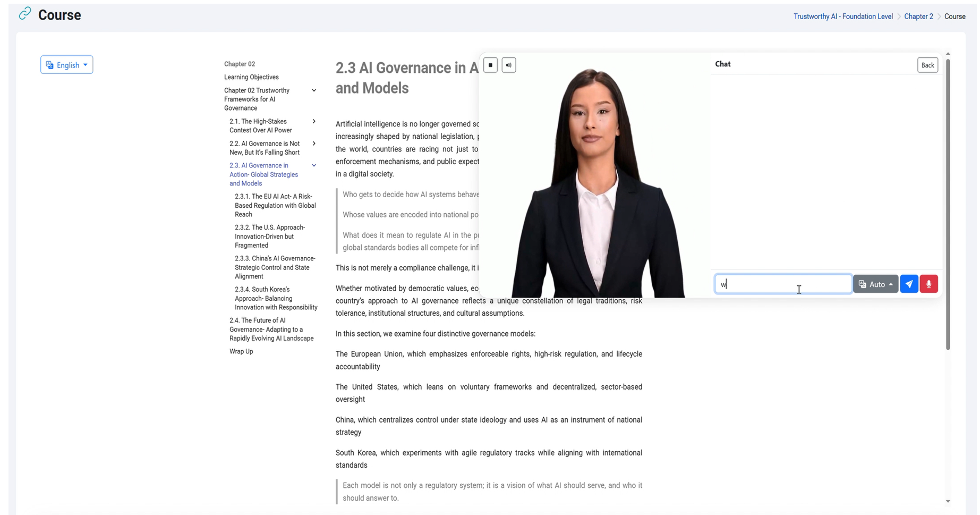980x515 pixels.
Task: Start voice input with red microphone button
Action: coord(928,284)
